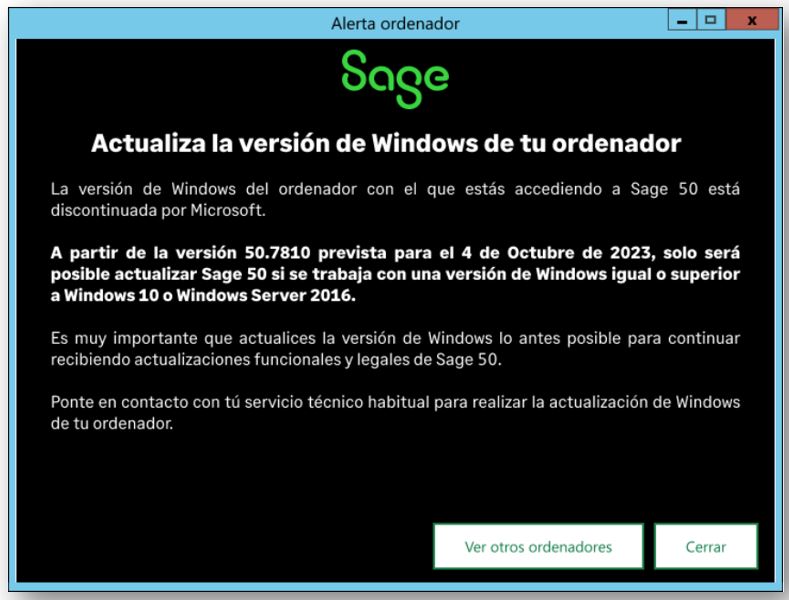
Task: Click the Cerrar button
Action: (x=705, y=547)
